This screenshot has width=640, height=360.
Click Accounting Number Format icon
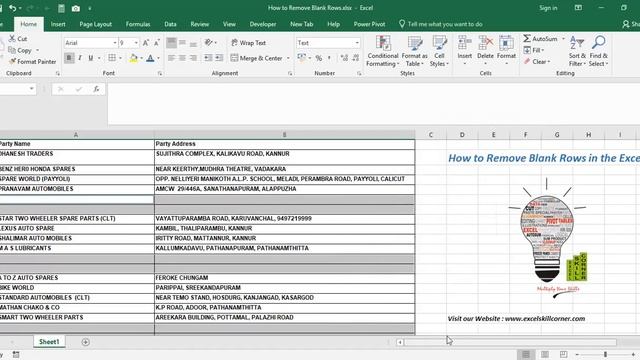pos(301,58)
